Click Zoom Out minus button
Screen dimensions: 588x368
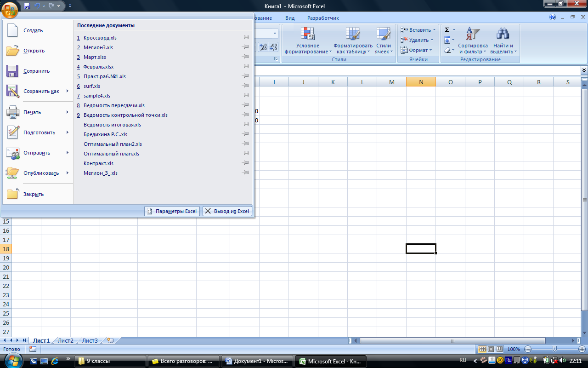tap(528, 349)
